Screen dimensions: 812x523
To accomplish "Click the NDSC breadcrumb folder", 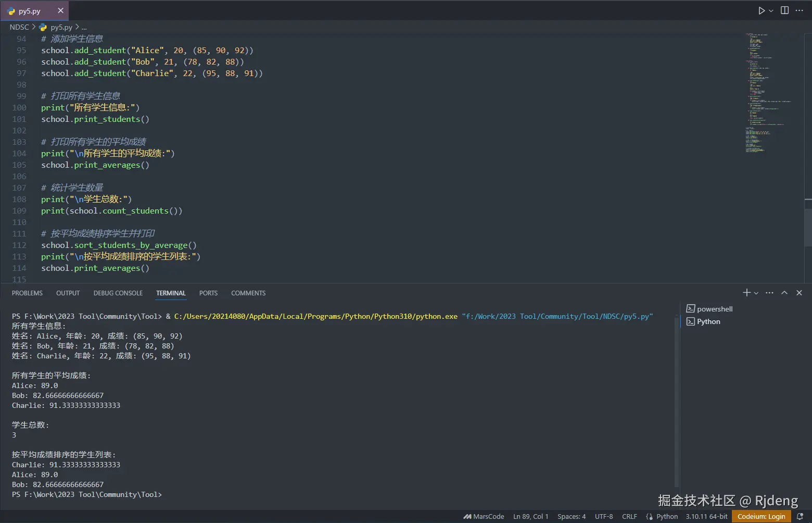I will [x=19, y=27].
